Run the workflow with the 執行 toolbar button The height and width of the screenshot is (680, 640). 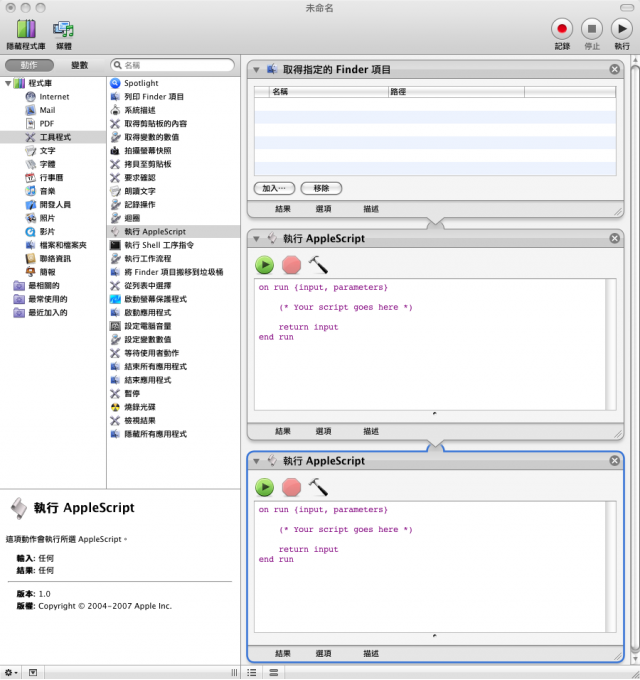pyautogui.click(x=622, y=29)
